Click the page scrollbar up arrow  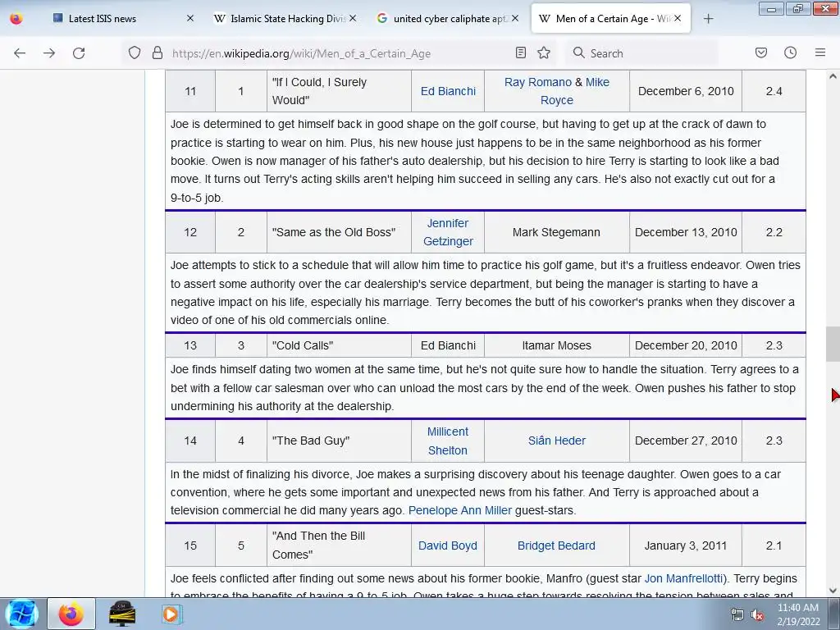click(833, 76)
